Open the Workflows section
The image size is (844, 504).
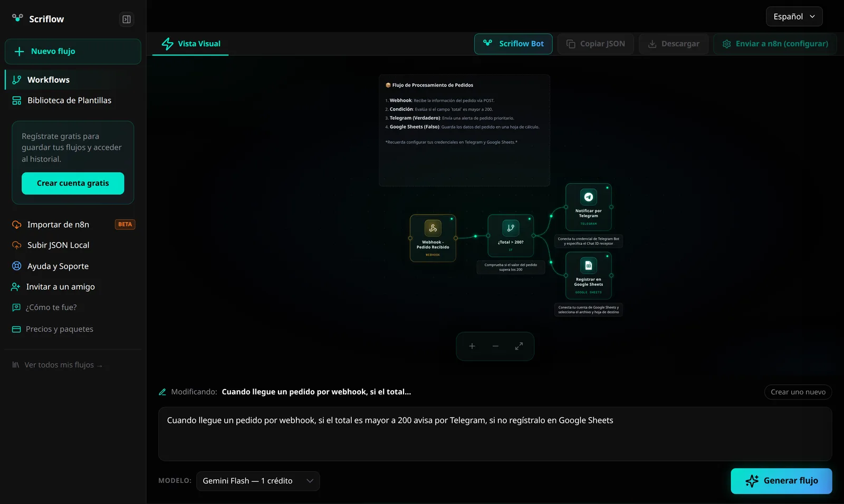[x=73, y=80]
